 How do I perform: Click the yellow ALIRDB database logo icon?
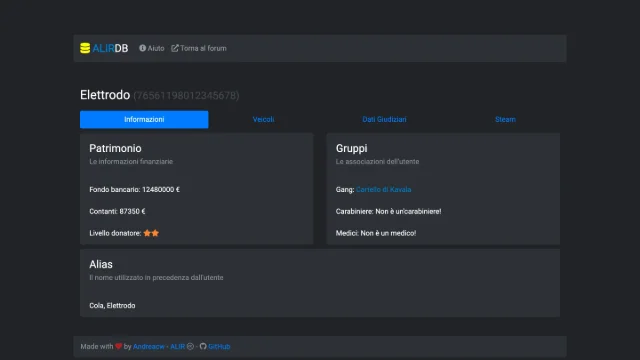pos(85,48)
